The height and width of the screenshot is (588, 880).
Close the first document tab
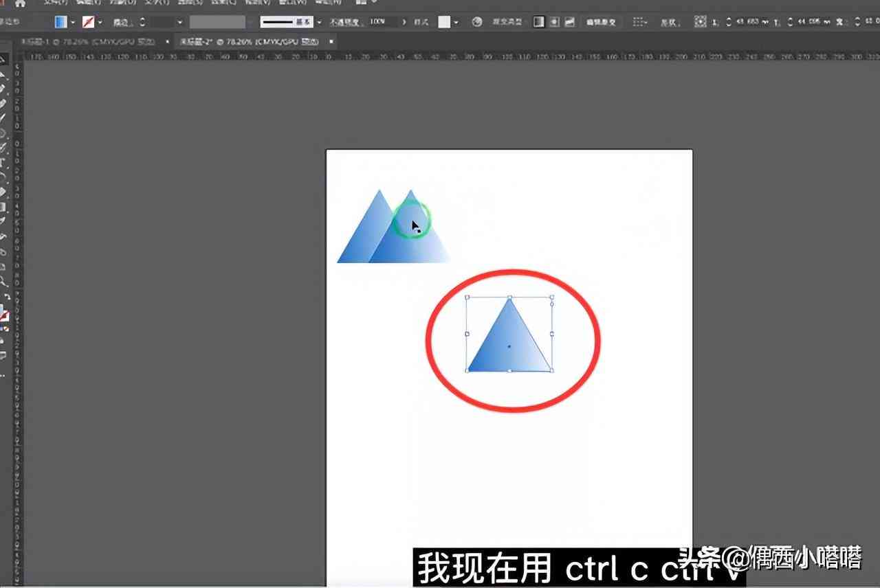167,41
